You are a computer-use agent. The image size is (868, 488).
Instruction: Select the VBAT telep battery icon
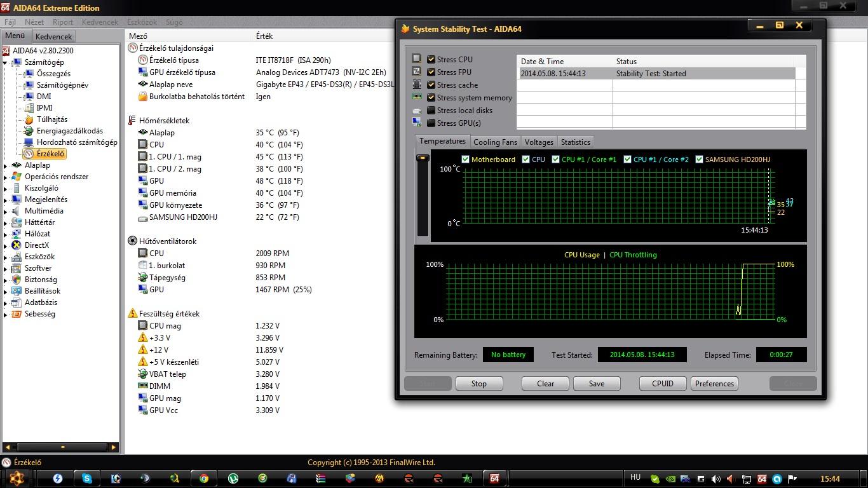coord(142,374)
